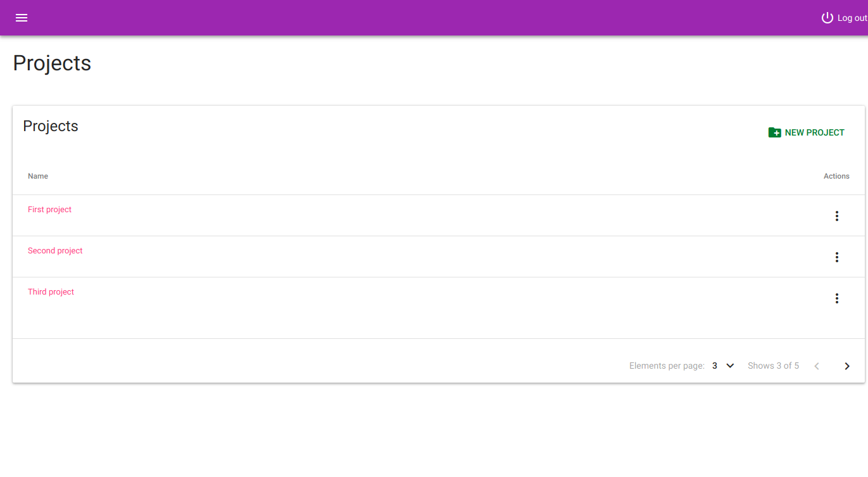
Task: Click the Projects card title
Action: (51, 126)
